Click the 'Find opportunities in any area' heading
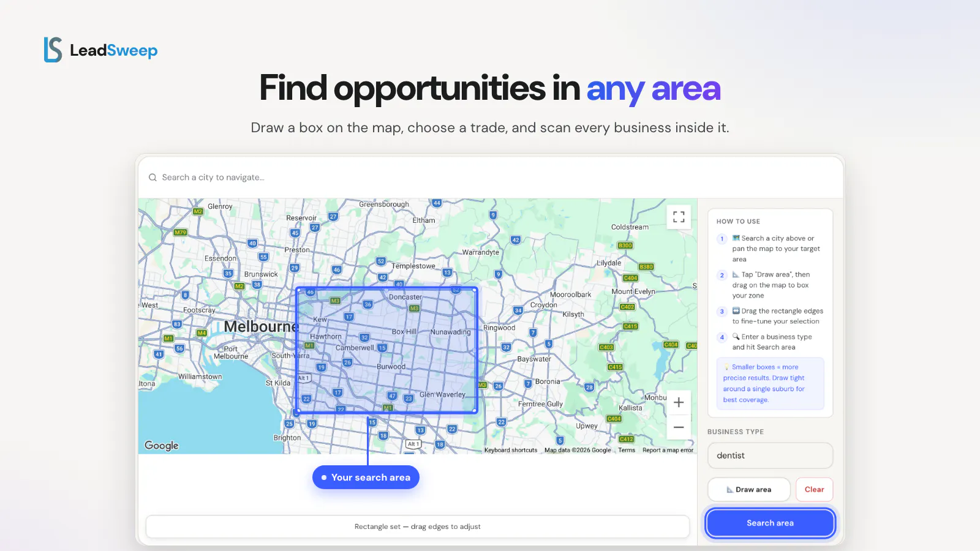 (490, 88)
